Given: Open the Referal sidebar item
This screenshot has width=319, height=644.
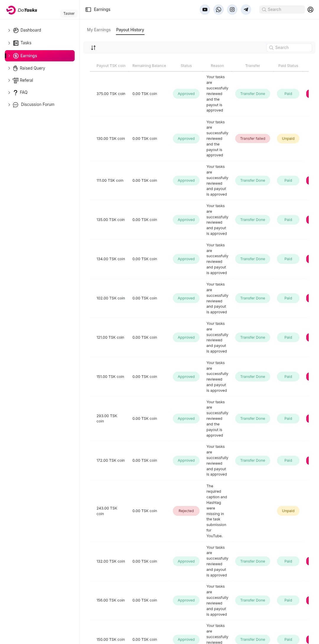Looking at the screenshot, I should click(26, 80).
